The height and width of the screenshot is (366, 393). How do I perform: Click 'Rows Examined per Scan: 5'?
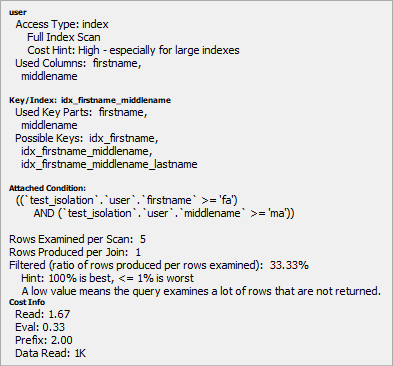pos(77,239)
